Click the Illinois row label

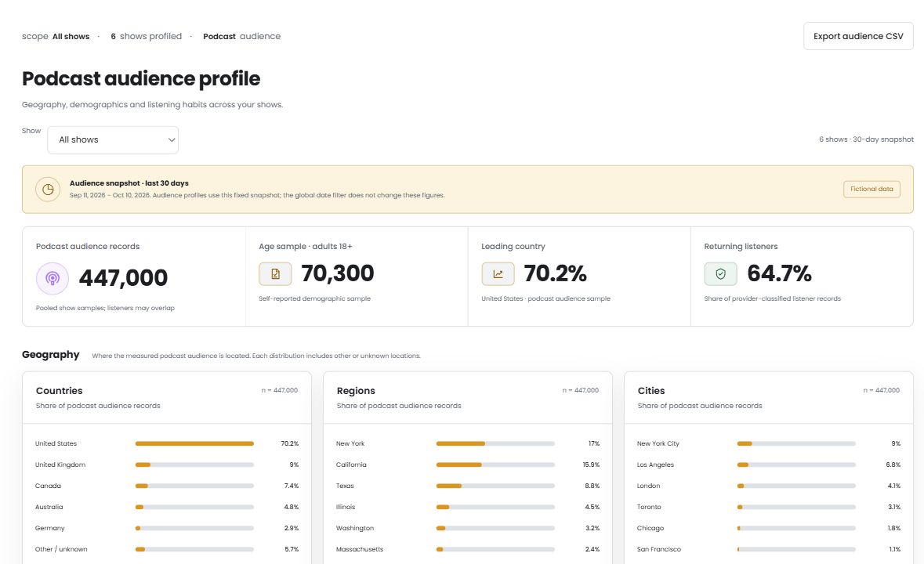click(x=346, y=507)
